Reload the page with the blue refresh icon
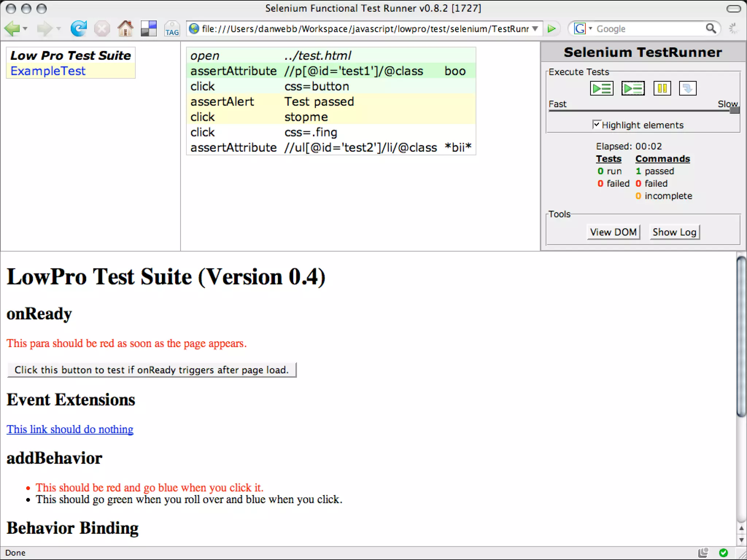The height and width of the screenshot is (560, 747). tap(78, 28)
